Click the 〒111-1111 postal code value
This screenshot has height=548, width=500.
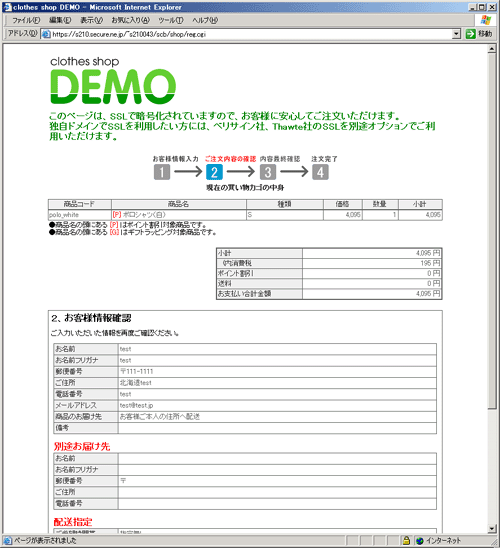tap(137, 372)
